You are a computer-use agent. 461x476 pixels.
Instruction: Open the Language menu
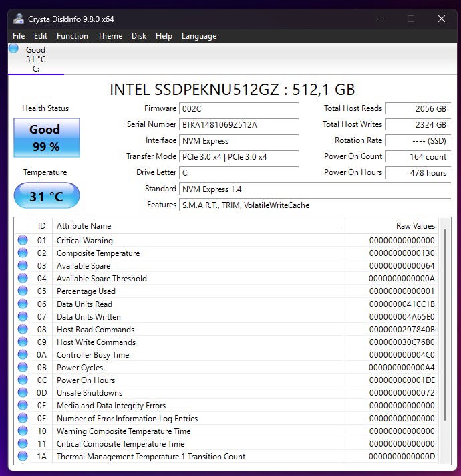click(x=199, y=36)
